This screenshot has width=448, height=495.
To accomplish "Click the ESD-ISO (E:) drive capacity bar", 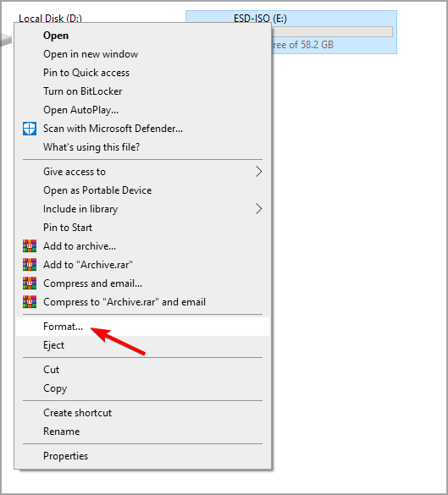I will (332, 31).
